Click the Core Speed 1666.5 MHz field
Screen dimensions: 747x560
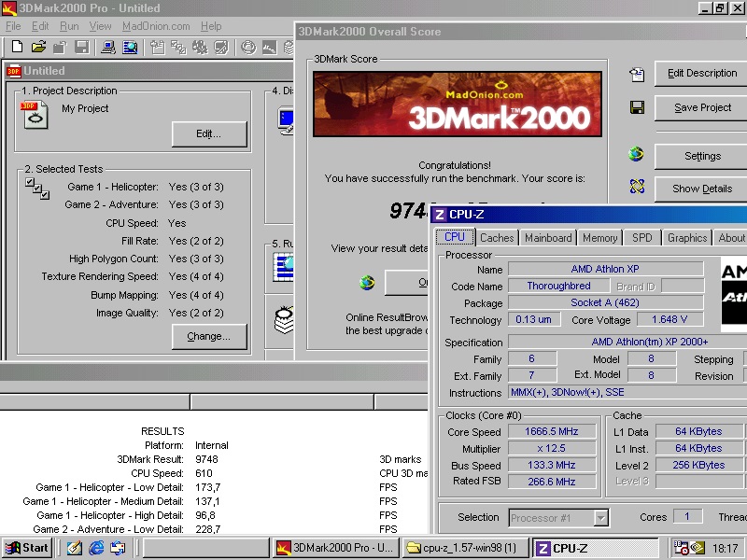tap(552, 431)
